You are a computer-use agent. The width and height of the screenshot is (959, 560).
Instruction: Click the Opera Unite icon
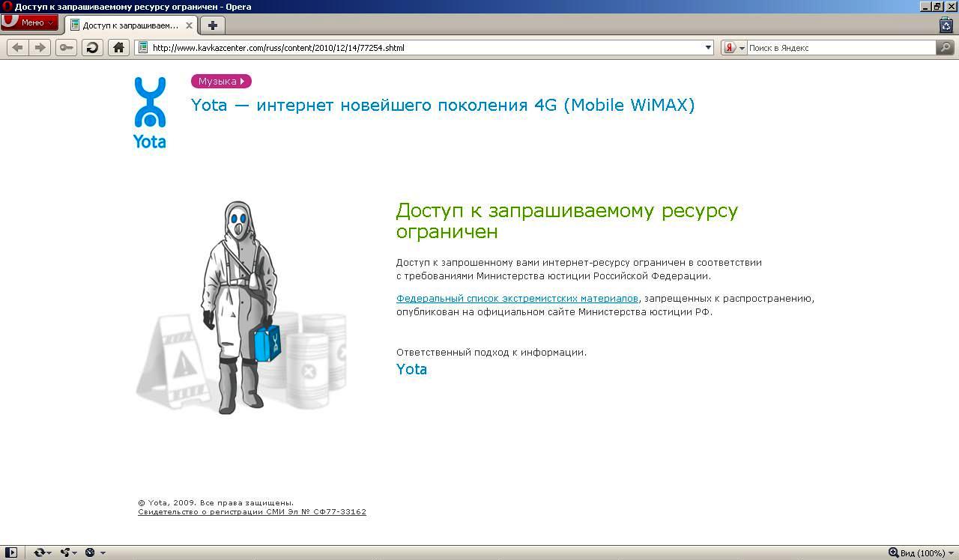[x=65, y=553]
